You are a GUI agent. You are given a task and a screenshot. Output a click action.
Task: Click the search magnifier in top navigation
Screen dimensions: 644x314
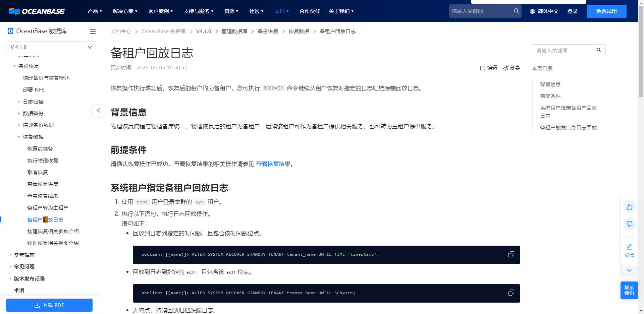click(x=516, y=11)
